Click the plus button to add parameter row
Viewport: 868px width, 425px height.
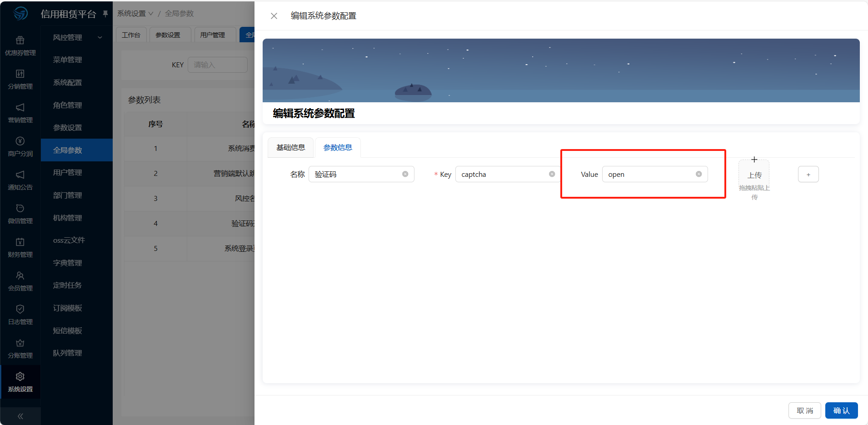click(808, 175)
